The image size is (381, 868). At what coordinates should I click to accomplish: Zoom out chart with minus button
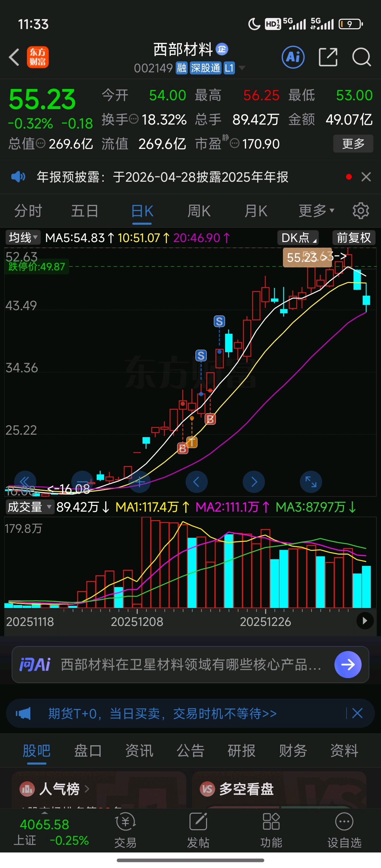[x=82, y=482]
